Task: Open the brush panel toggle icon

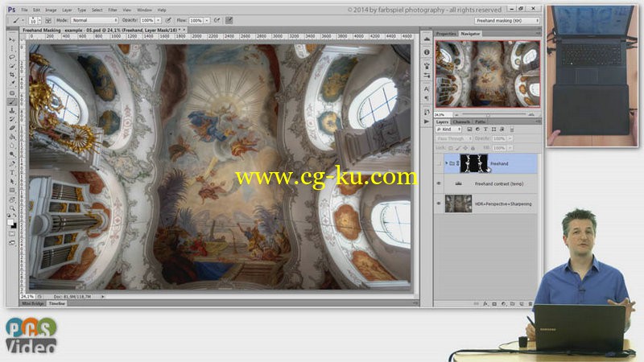Action: coord(48,20)
